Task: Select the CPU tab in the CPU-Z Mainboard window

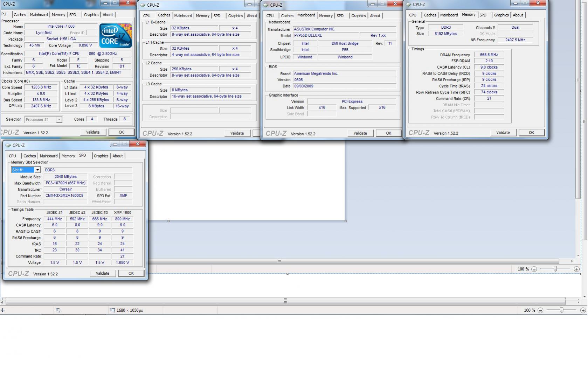Action: coord(270,16)
